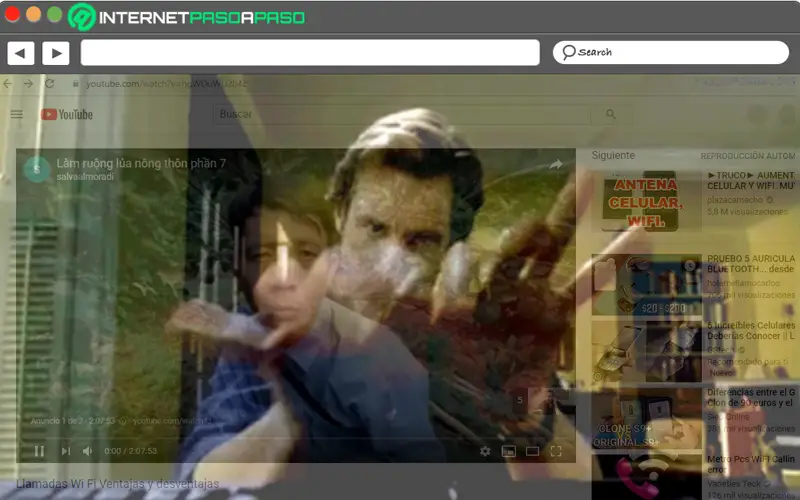Open the player settings gear
Image resolution: width=800 pixels, height=500 pixels.
485,451
